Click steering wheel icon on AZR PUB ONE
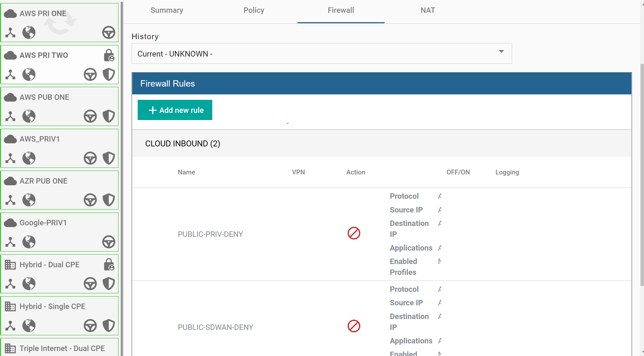Image resolution: width=644 pixels, height=356 pixels. [90, 200]
